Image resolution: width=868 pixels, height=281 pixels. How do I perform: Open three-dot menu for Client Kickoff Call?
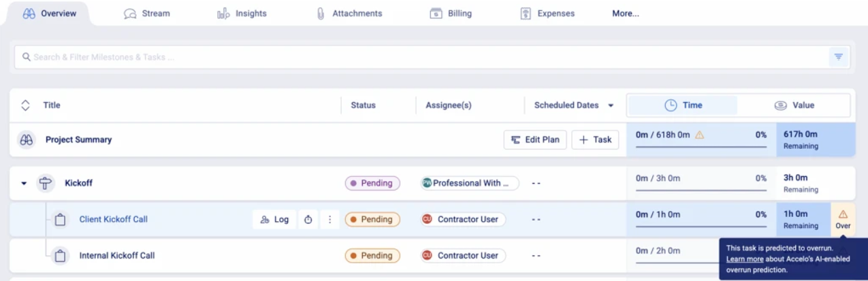329,219
